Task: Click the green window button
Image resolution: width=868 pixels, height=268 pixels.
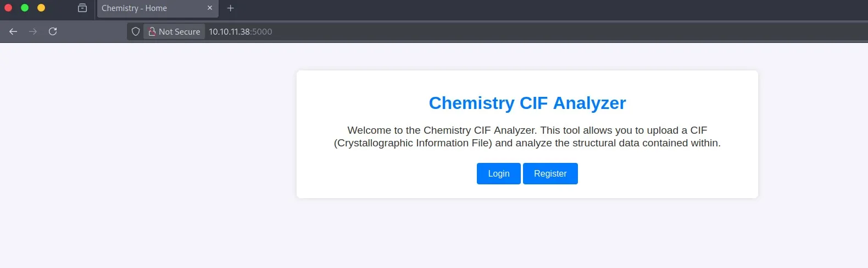Action: (25, 8)
